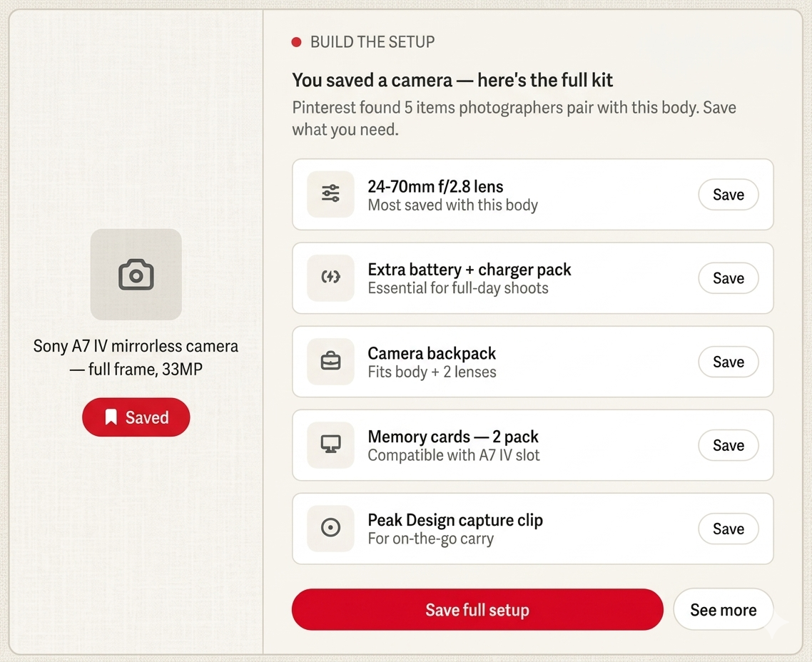Save the Extra battery + charger pack
Viewport: 812px width, 662px height.
pos(728,278)
